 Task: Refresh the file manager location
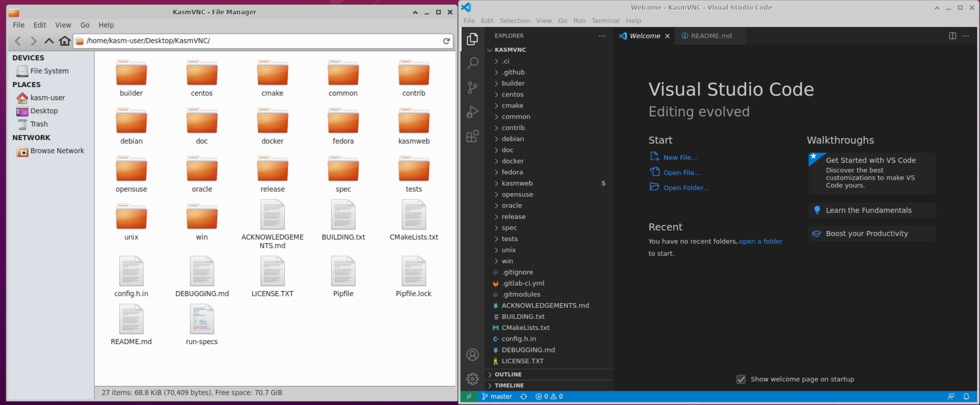[x=446, y=41]
